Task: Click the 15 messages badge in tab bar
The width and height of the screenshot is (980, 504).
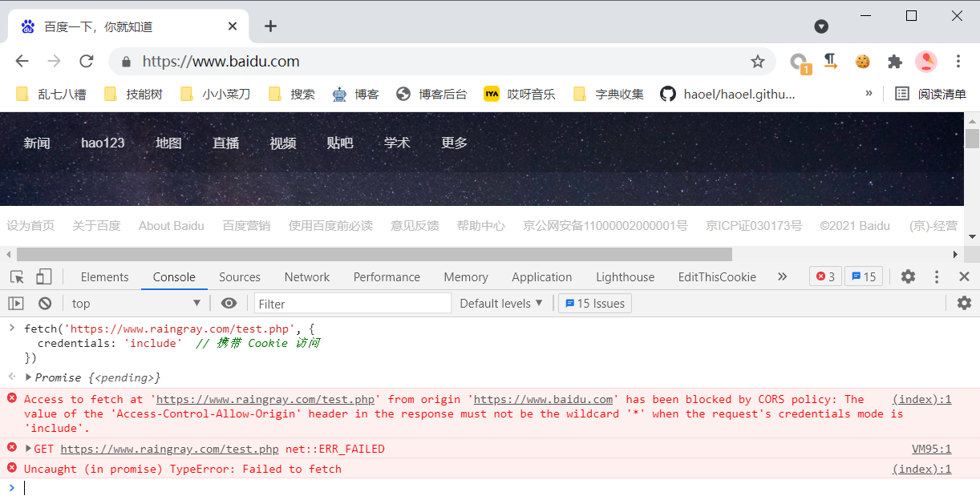Action: point(864,276)
